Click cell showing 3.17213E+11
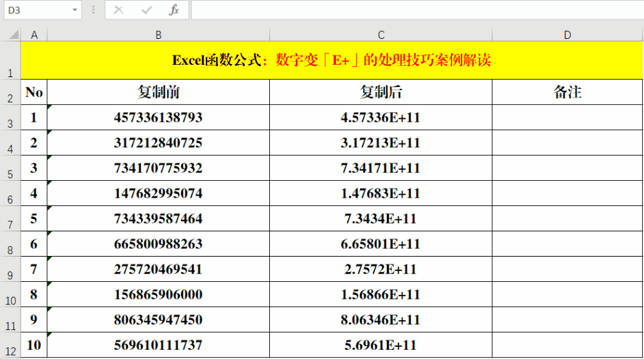 coord(381,143)
